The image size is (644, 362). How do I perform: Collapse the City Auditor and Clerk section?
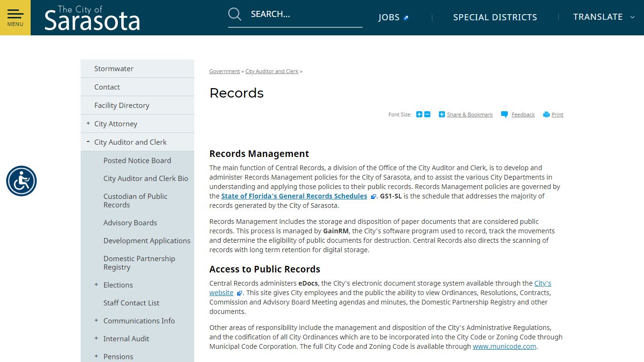pyautogui.click(x=88, y=141)
